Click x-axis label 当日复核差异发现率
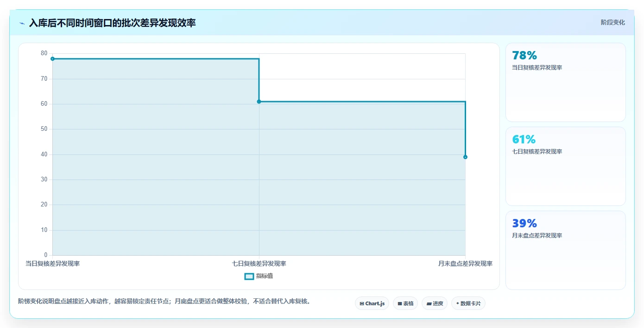Image resolution: width=644 pixels, height=328 pixels. [x=52, y=264]
